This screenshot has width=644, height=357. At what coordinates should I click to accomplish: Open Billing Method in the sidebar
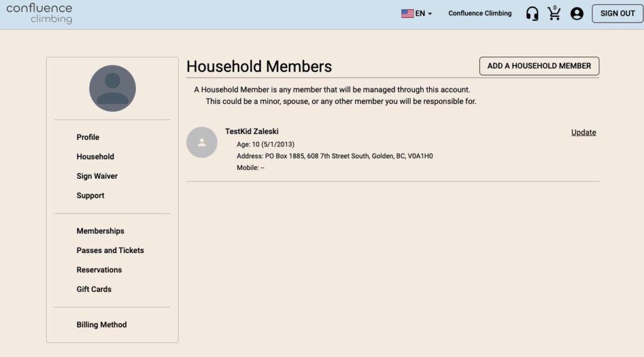point(101,325)
